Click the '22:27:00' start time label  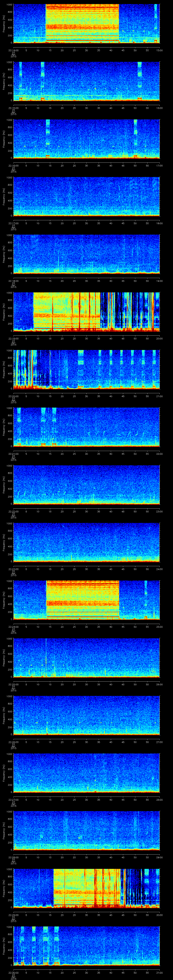13,799
